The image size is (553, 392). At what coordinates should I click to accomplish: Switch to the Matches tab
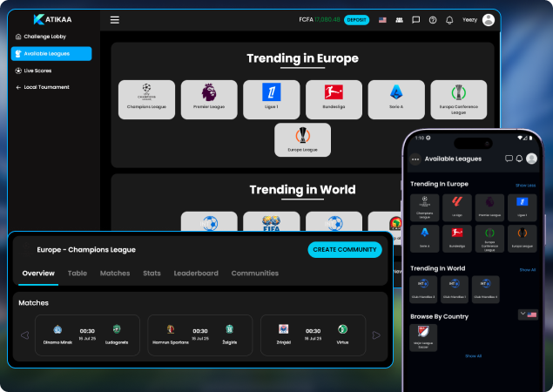point(115,274)
